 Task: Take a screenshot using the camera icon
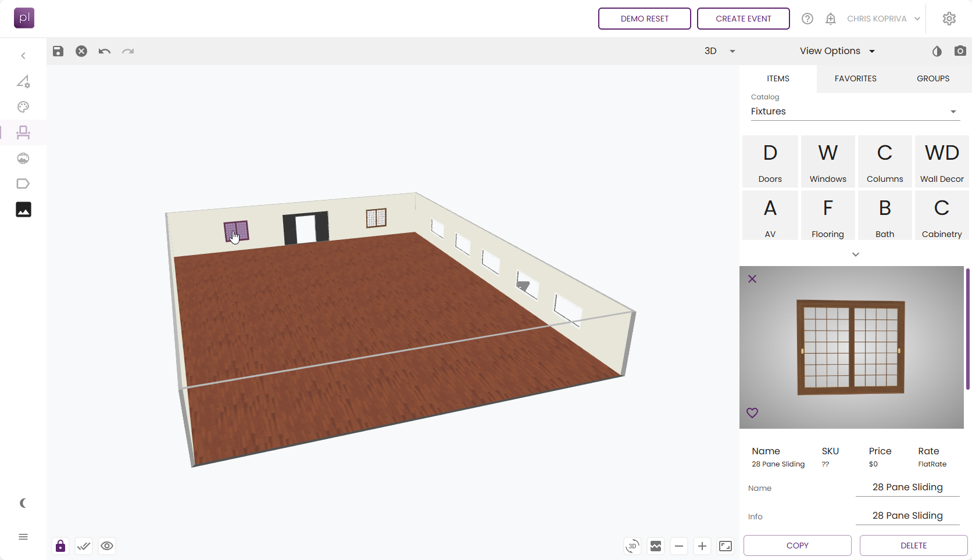pyautogui.click(x=960, y=51)
